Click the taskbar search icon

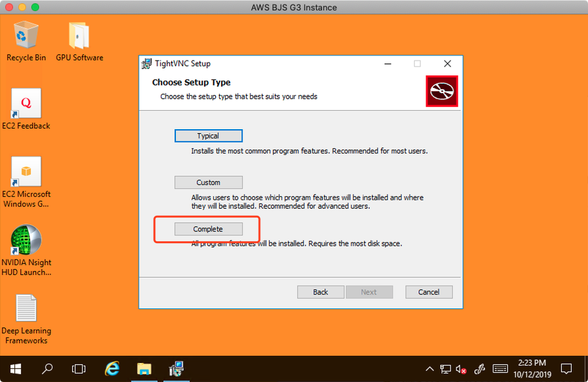(47, 368)
